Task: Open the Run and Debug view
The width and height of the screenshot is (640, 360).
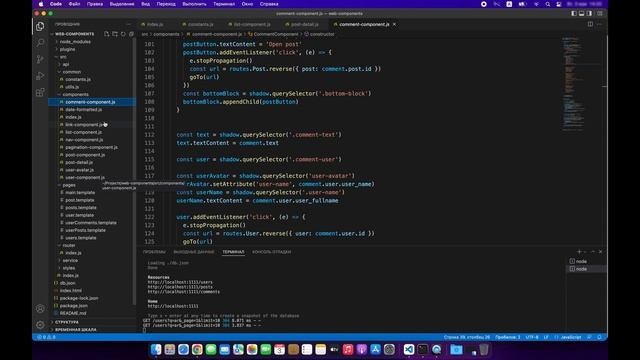Action: coord(40,76)
